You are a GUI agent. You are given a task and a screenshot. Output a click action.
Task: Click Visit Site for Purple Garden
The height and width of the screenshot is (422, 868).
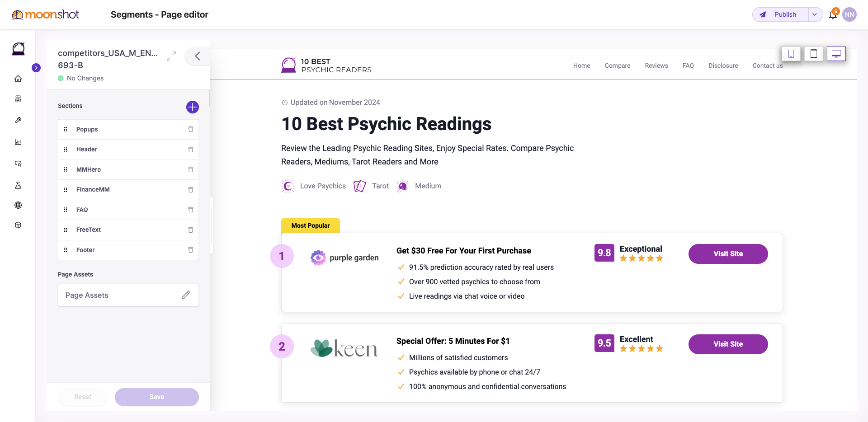[x=728, y=254]
